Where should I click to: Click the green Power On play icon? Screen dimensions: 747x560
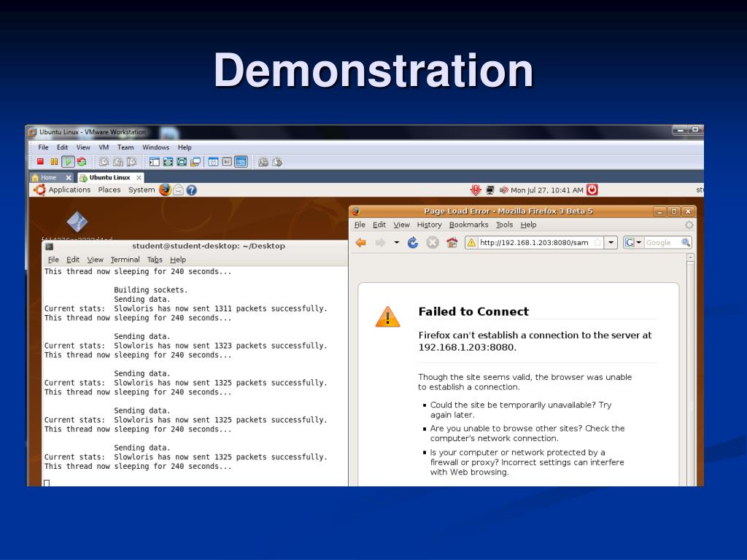tap(68, 162)
